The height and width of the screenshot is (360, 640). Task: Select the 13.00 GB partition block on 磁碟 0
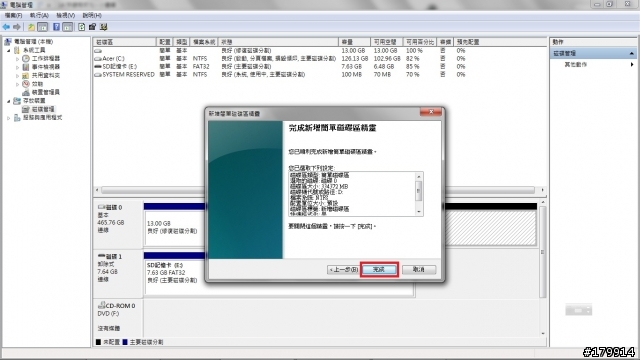point(175,227)
